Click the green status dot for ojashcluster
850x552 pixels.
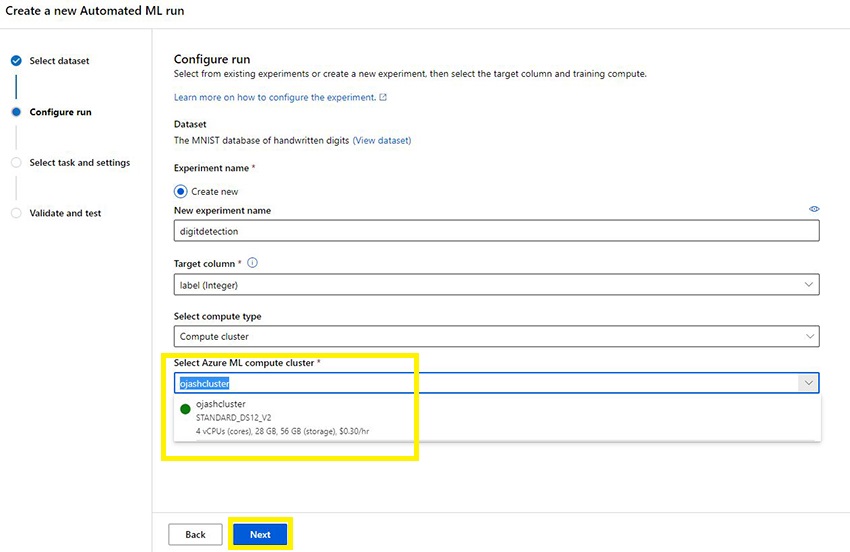coord(185,409)
